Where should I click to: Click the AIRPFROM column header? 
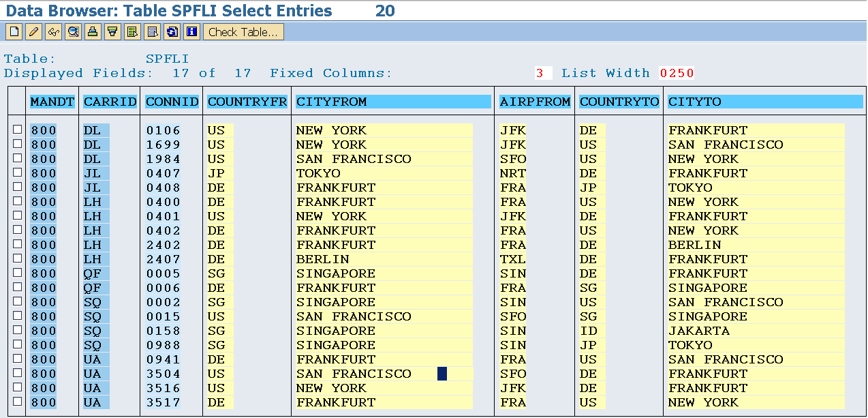536,102
